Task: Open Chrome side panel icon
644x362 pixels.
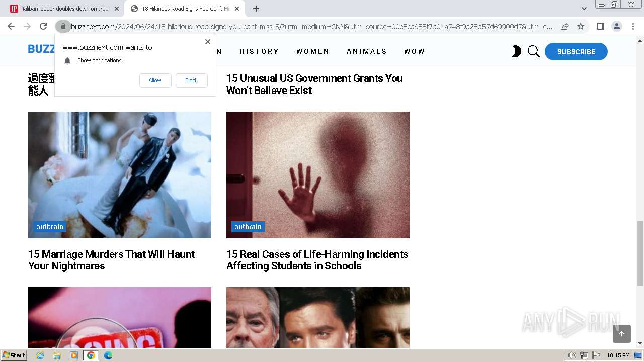Action: click(x=600, y=26)
